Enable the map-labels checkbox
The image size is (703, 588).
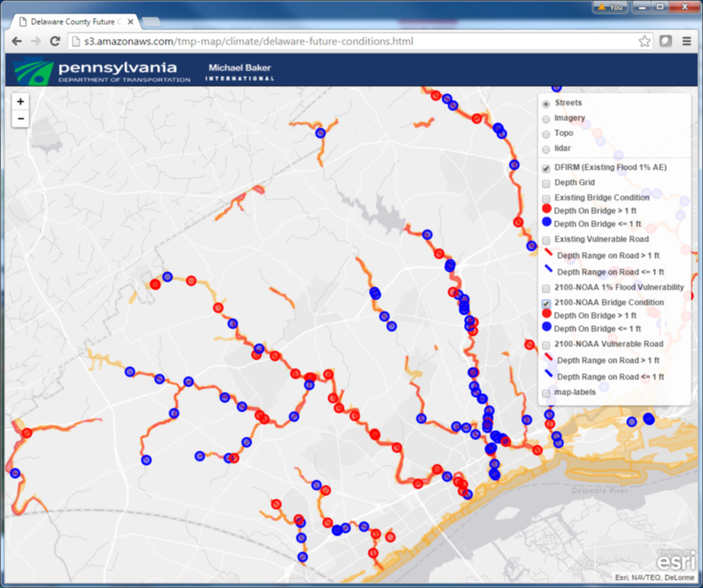[546, 392]
